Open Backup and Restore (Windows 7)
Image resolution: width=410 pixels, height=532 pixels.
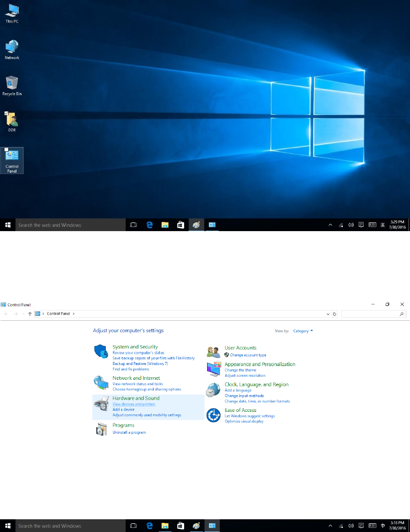140,363
